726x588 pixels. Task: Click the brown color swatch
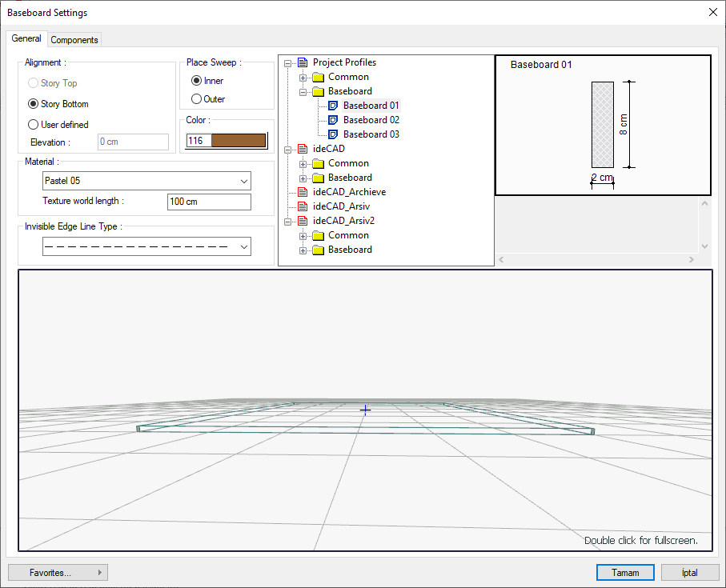click(238, 141)
